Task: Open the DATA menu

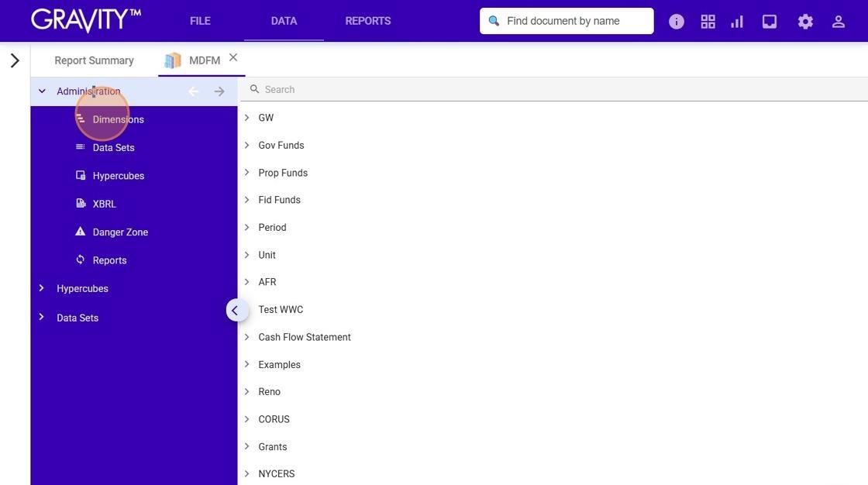Action: pos(284,21)
